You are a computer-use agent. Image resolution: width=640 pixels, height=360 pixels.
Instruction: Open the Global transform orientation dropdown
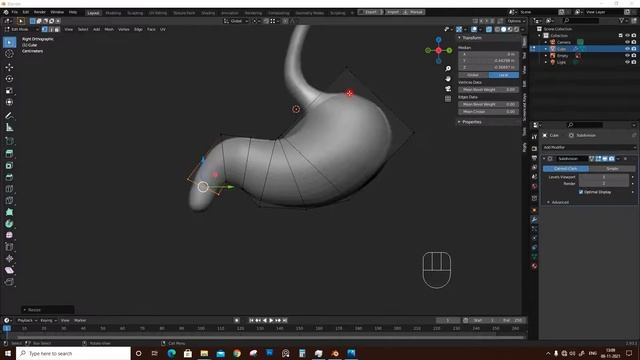click(x=236, y=21)
